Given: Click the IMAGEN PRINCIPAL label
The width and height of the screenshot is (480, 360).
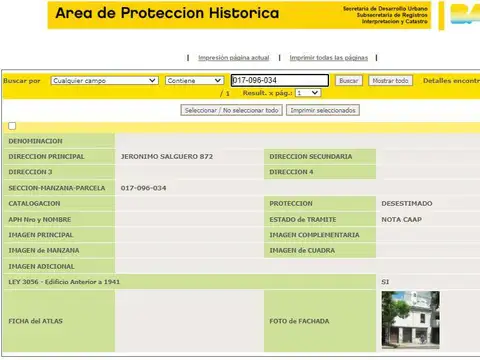Looking at the screenshot, I should coord(41,235).
